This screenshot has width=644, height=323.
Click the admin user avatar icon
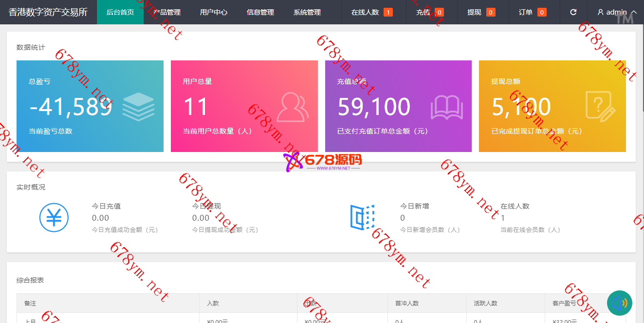click(x=601, y=12)
